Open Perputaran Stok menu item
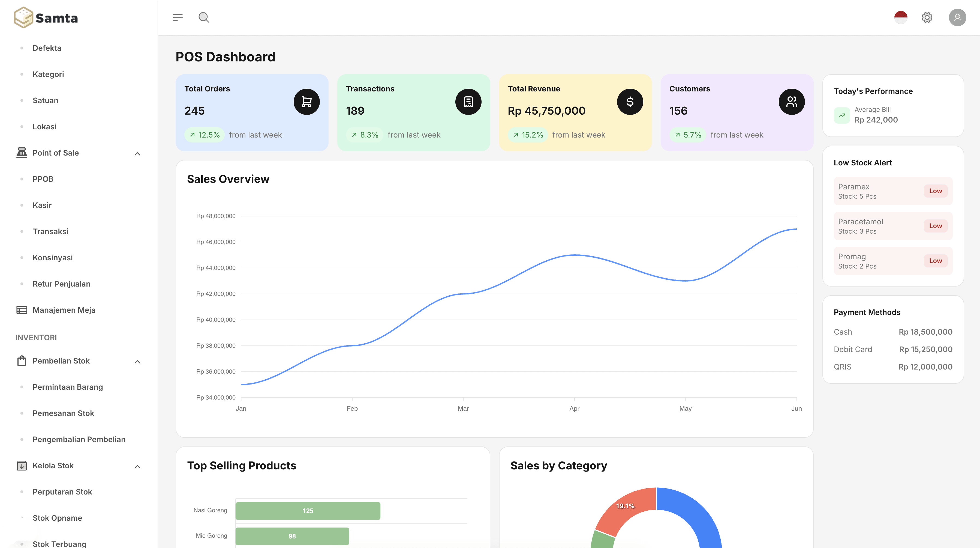 [x=62, y=492]
